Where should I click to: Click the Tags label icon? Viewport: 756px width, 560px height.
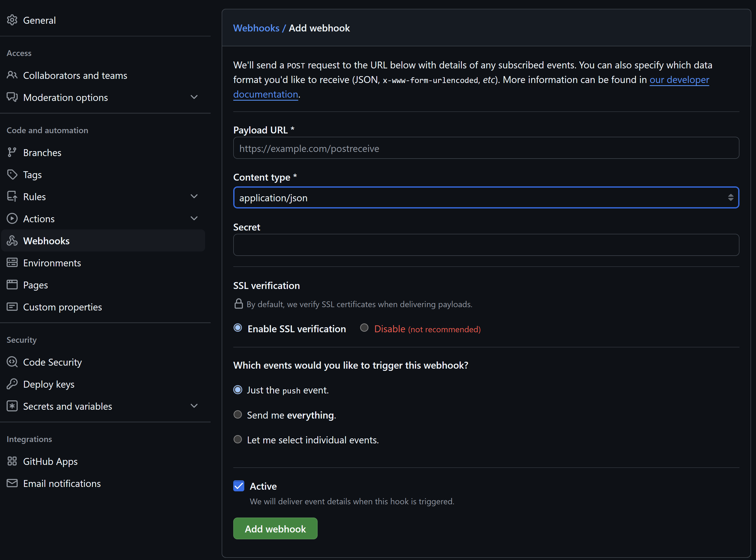[x=12, y=175]
